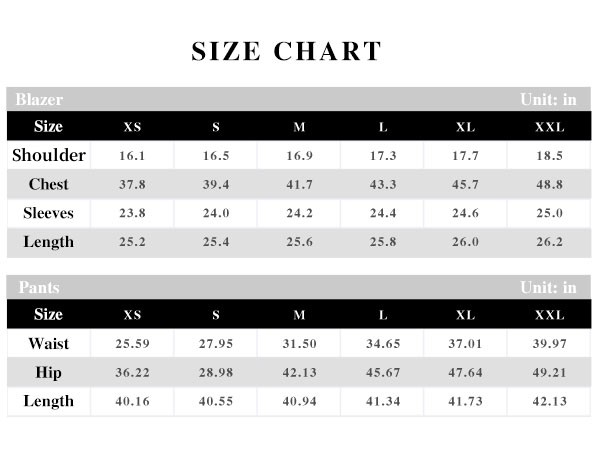600x450 pixels.
Task: Click the Sleeves row label
Action: (49, 213)
